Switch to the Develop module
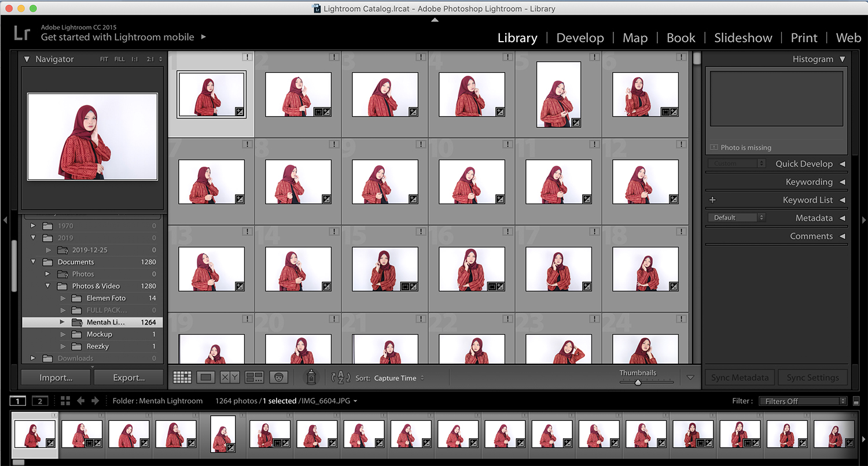This screenshot has height=466, width=868. coord(580,38)
